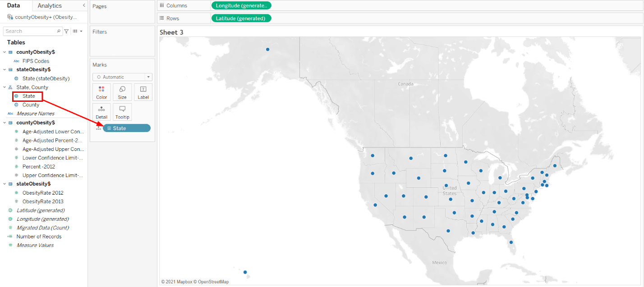Click the Latitude (generated) pill on Rows
The image size is (644, 287).
(x=241, y=18)
